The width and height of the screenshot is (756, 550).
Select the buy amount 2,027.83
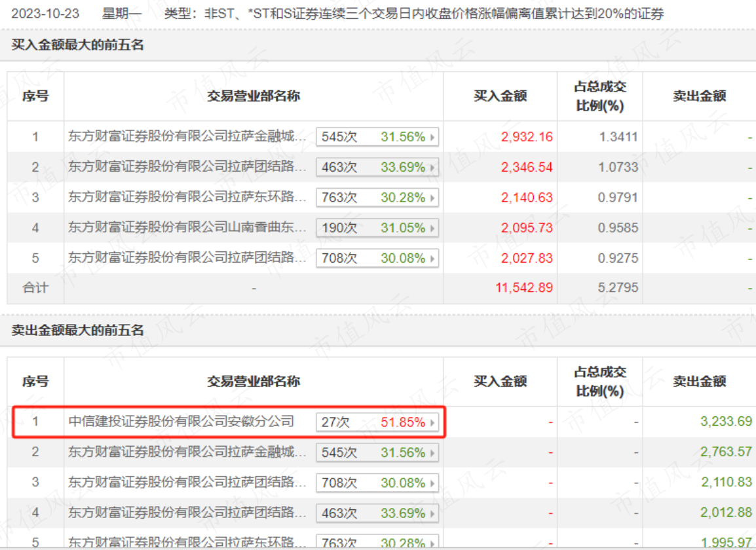click(527, 259)
